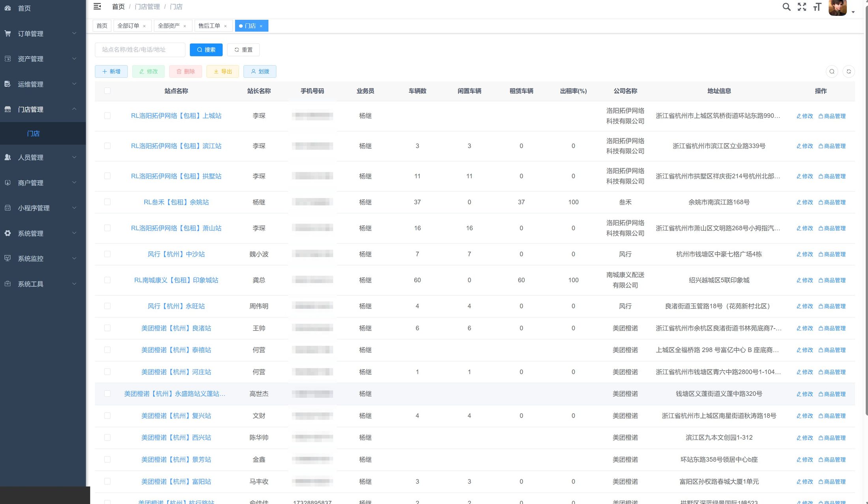Click 修改 for 美团橙诺复兴站 row
This screenshot has height=504, width=868.
pos(805,416)
